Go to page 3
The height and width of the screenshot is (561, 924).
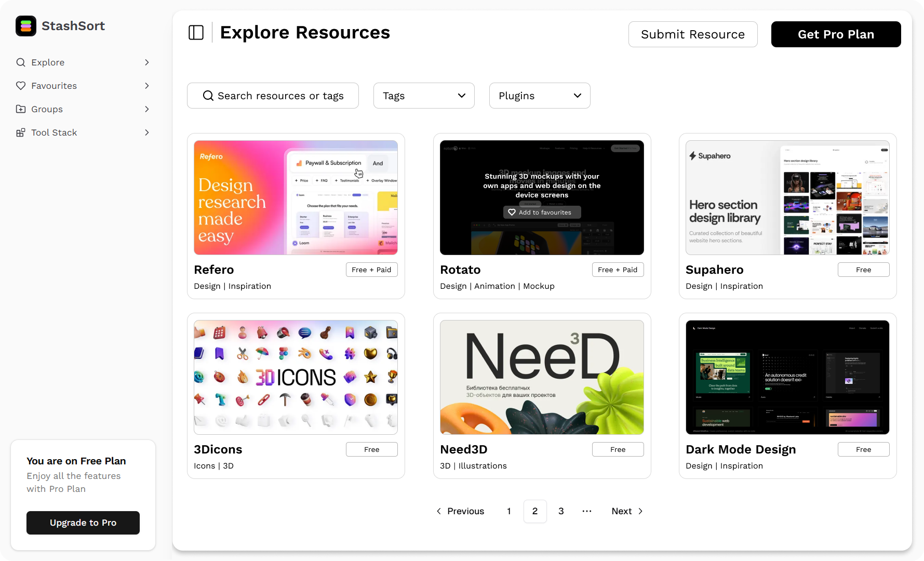click(x=561, y=511)
